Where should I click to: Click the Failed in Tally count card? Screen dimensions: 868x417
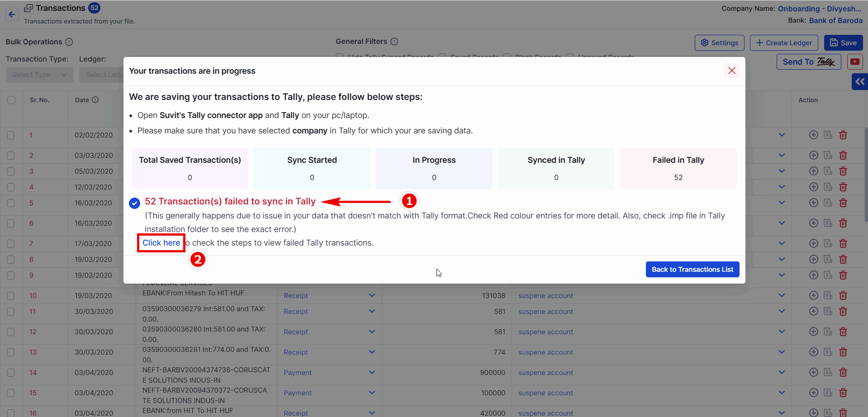pyautogui.click(x=678, y=168)
